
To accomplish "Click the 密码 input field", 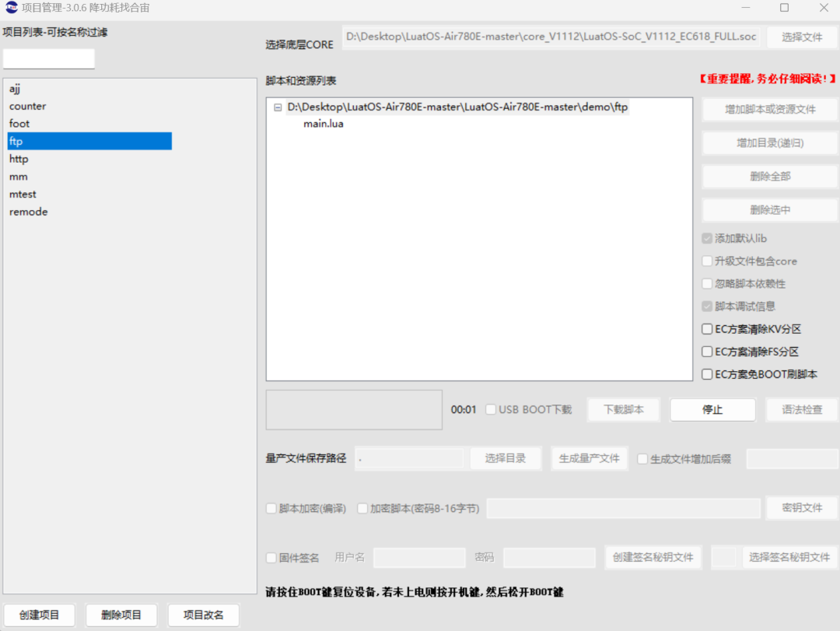I will pos(549,558).
